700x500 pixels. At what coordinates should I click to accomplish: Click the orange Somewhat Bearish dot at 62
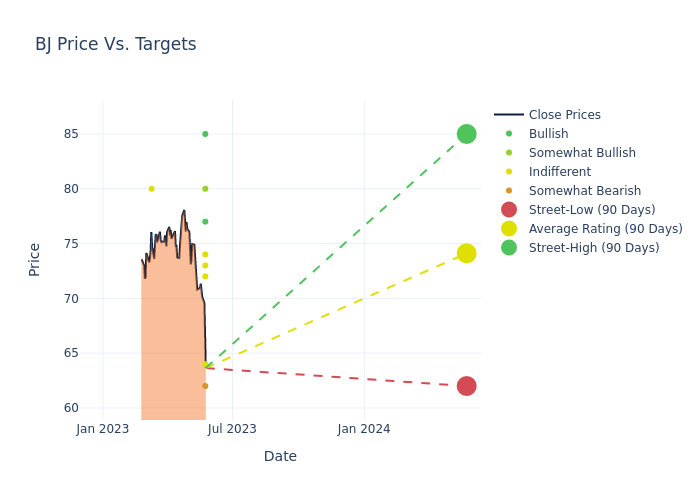205,386
